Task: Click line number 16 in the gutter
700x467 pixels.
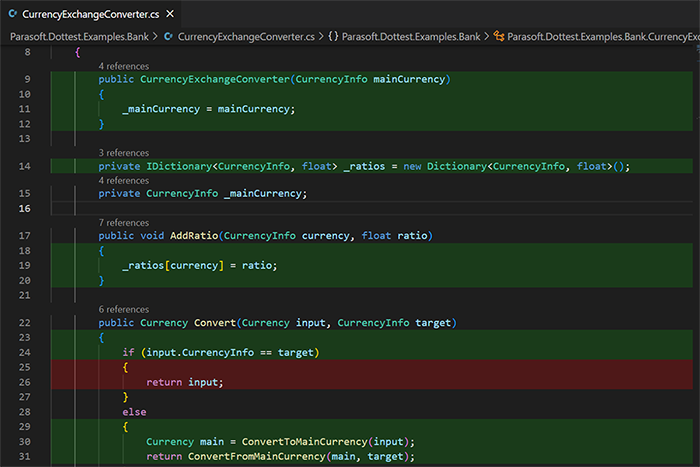Action: point(25,208)
